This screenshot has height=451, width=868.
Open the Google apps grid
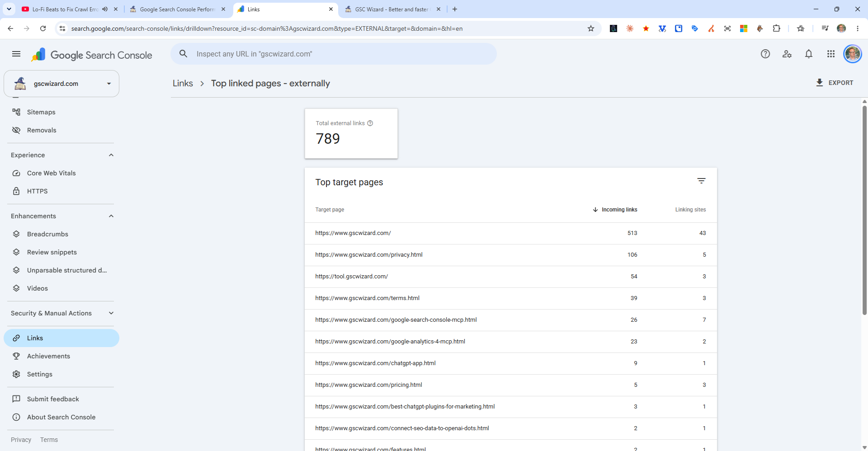pyautogui.click(x=831, y=54)
